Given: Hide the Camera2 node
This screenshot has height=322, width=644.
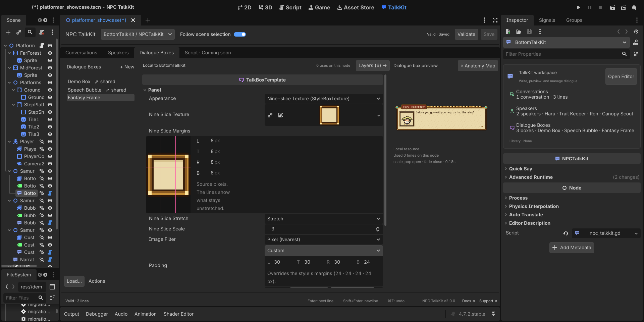Looking at the screenshot, I should click(50, 164).
